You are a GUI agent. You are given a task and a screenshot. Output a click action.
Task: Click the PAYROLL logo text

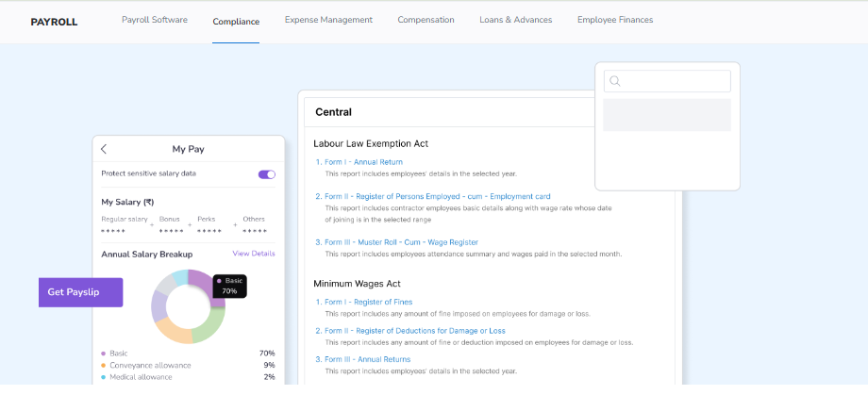click(55, 22)
